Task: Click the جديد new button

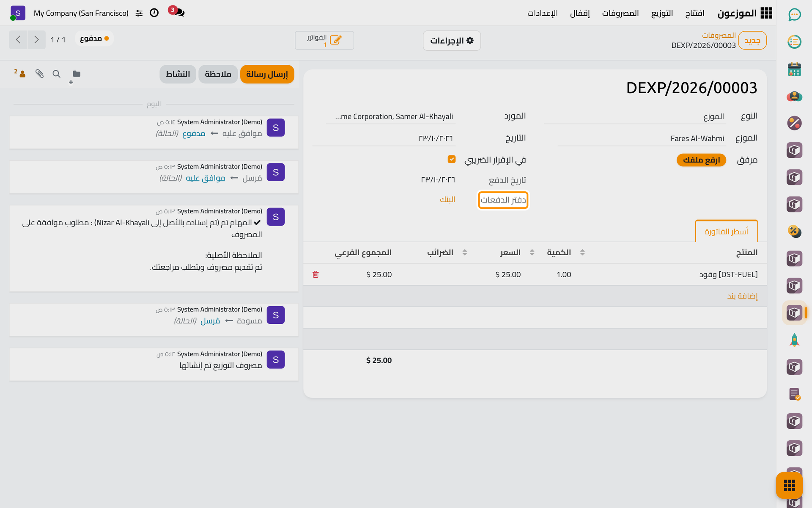Action: pyautogui.click(x=752, y=41)
